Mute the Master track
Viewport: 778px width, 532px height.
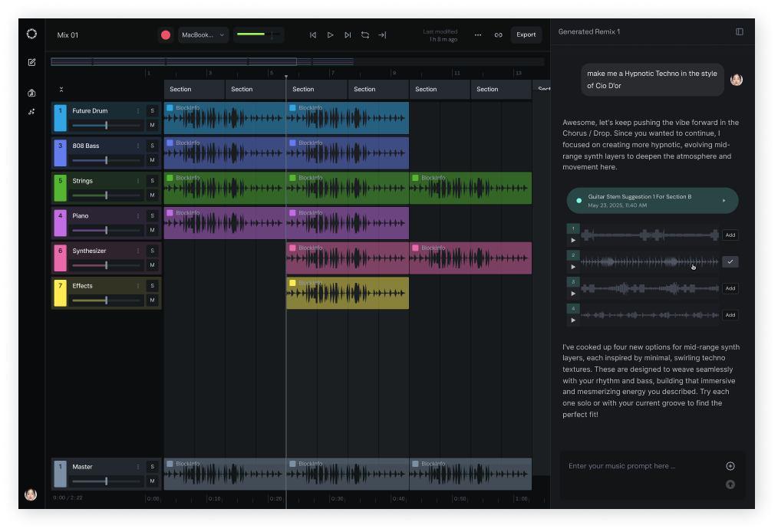(x=153, y=481)
